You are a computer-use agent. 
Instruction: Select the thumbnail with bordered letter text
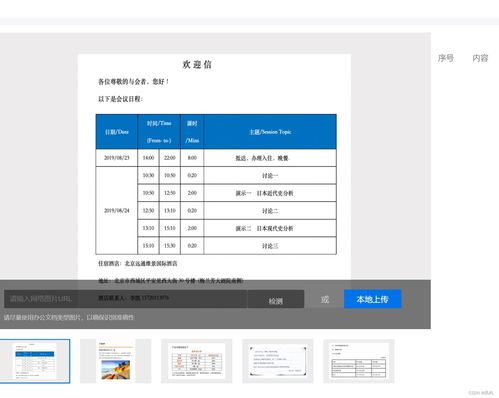coord(278,361)
